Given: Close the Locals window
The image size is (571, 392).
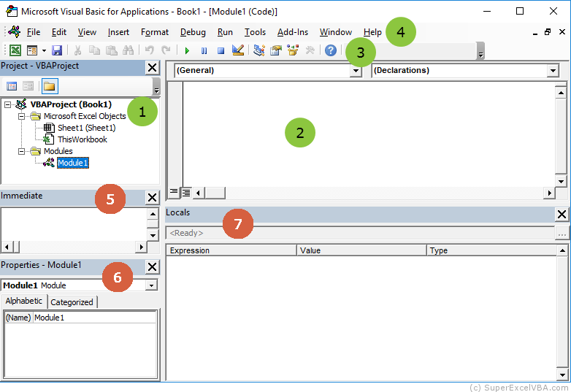Looking at the screenshot, I should 562,215.
